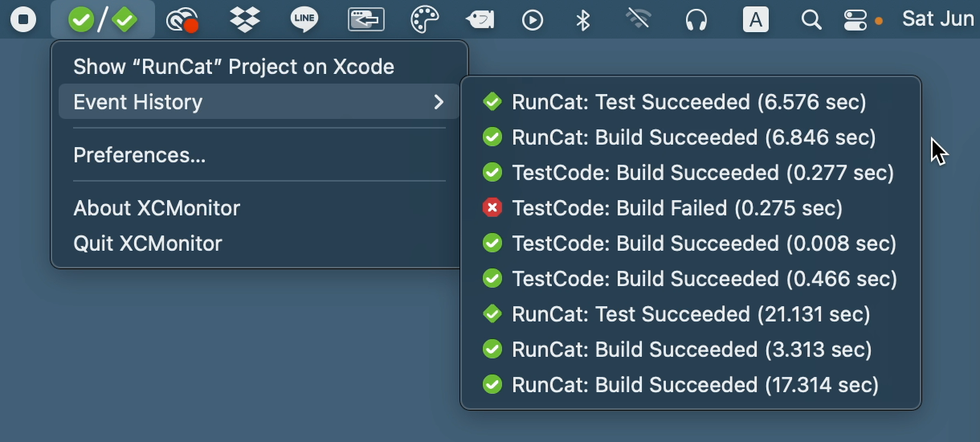This screenshot has width=980, height=442.
Task: Click green check icon beside Build Succeeded 17.314
Action: coord(492,385)
